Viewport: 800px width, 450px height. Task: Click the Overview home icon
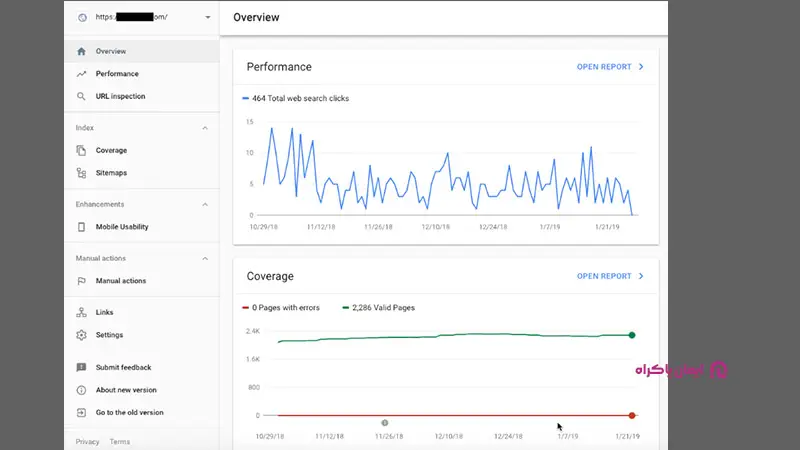[x=82, y=51]
